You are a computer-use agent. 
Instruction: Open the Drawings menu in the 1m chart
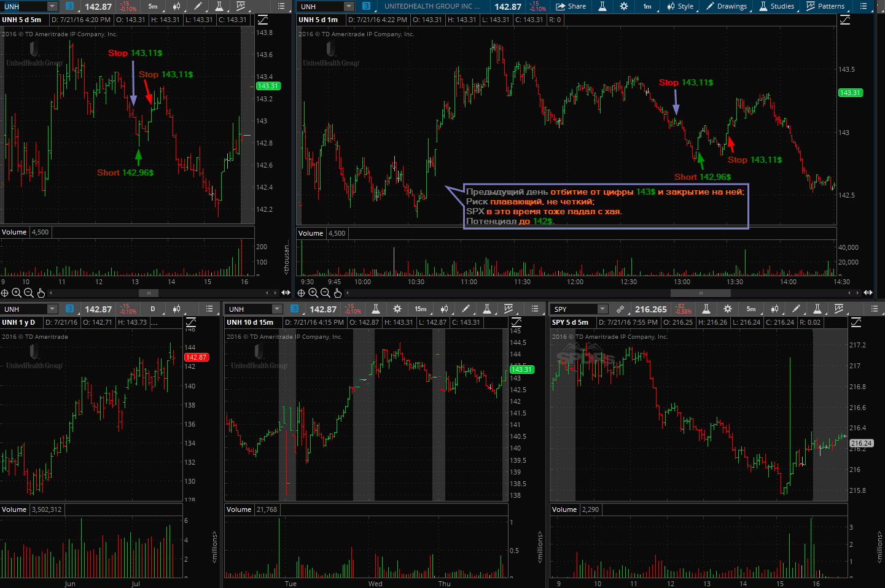coord(727,6)
